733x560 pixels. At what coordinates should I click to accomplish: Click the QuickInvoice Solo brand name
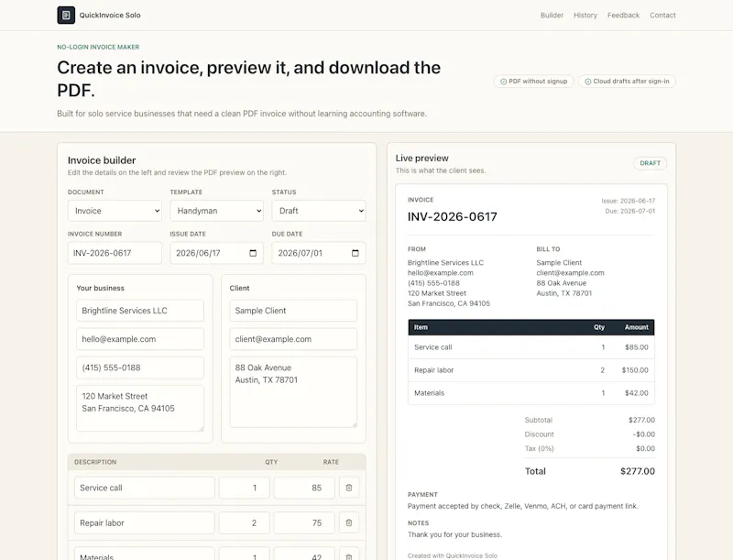click(110, 15)
